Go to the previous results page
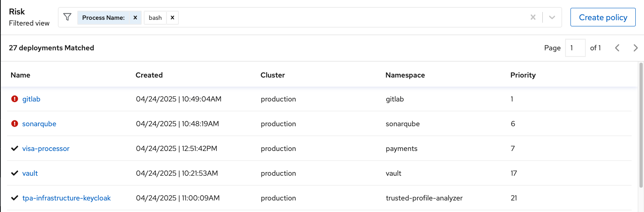The image size is (644, 212). (617, 48)
